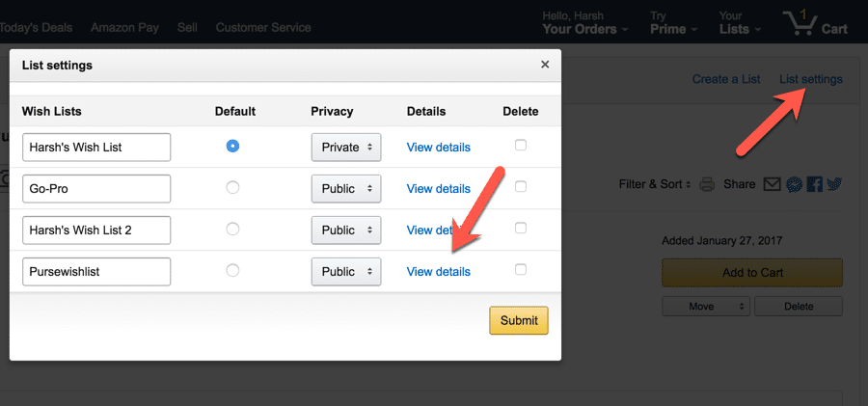This screenshot has width=868, height=406.
Task: Expand the Filter & Sort menu
Action: pyautogui.click(x=656, y=184)
